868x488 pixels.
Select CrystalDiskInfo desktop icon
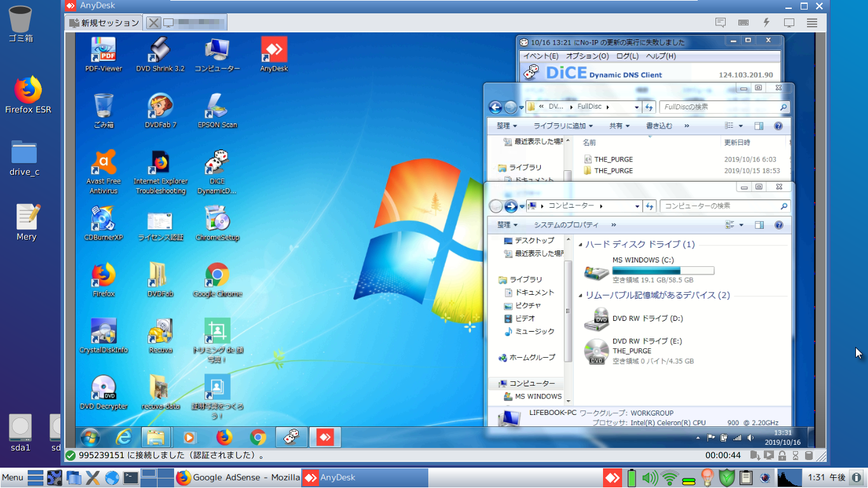tap(104, 336)
